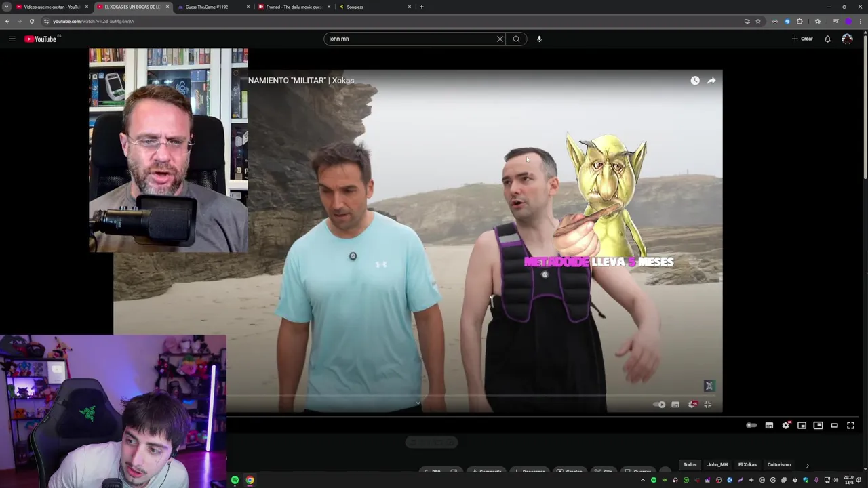Toggle the outer player autoplay switch
This screenshot has width=868, height=488.
click(x=751, y=425)
